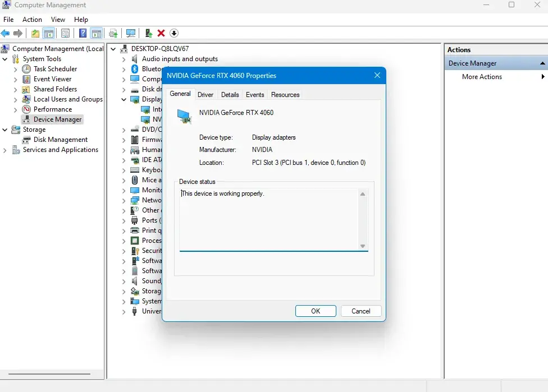
Task: Click Cancel in the Properties dialog
Action: pyautogui.click(x=360, y=311)
